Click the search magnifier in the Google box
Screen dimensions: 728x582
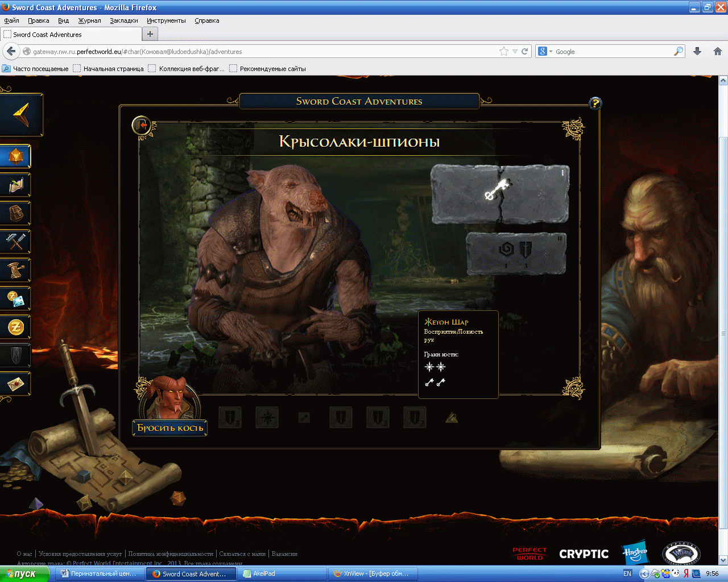tap(678, 51)
